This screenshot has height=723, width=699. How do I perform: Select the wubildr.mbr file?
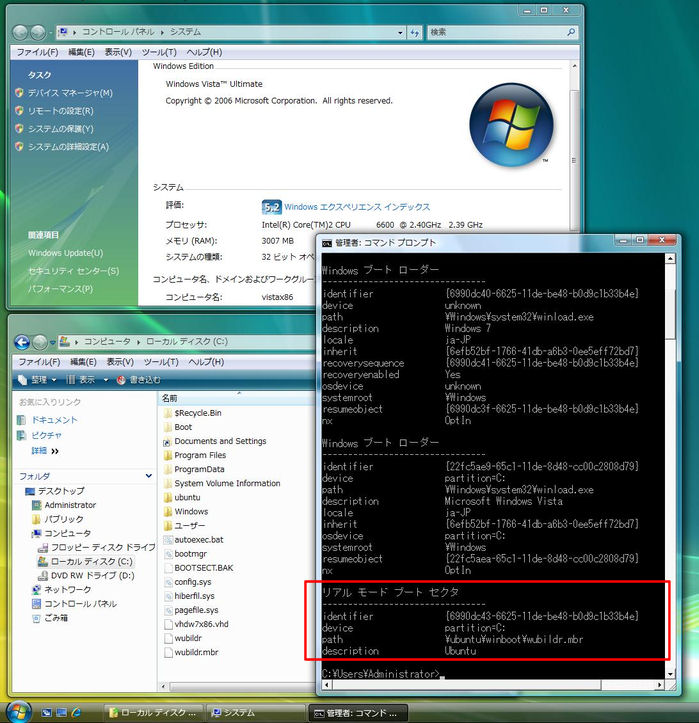[196, 652]
